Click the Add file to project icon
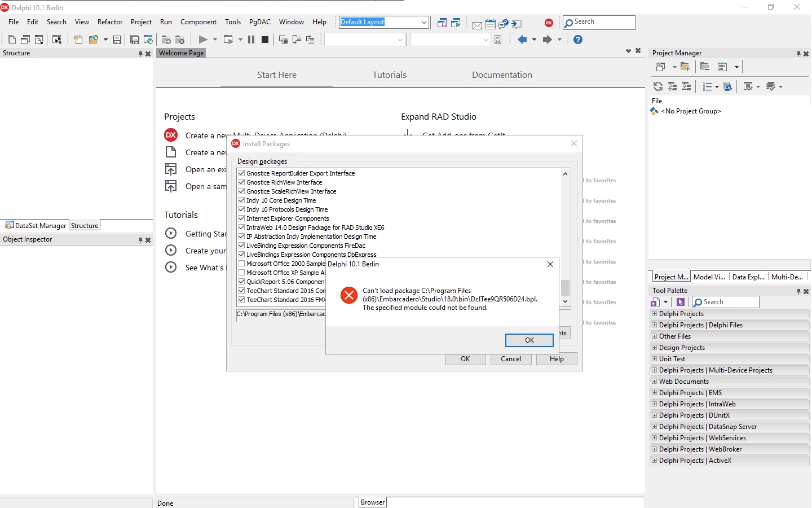The image size is (812, 508). click(166, 40)
